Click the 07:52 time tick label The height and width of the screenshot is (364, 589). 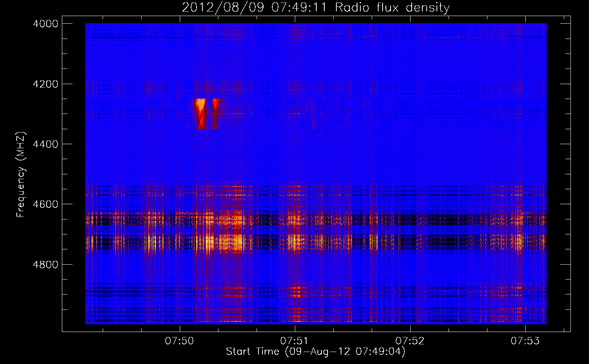pyautogui.click(x=410, y=341)
